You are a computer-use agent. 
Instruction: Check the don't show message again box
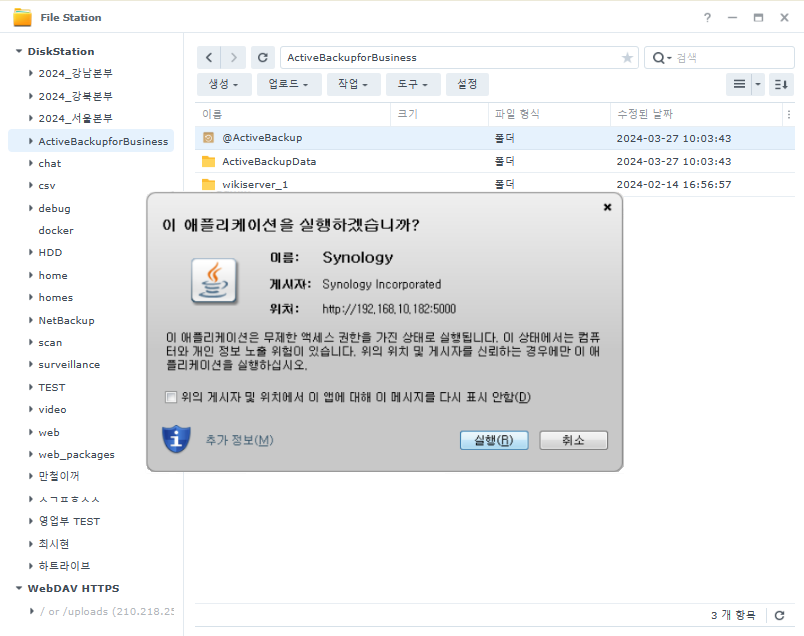(x=171, y=397)
